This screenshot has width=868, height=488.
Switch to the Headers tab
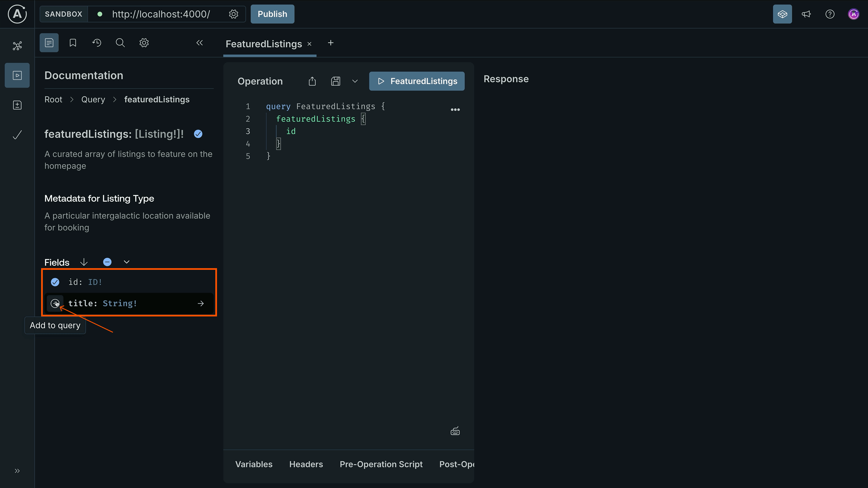click(306, 464)
